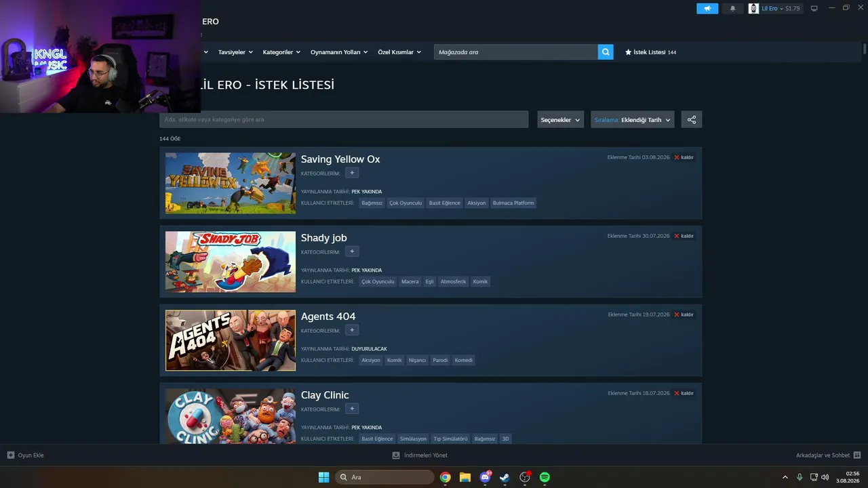
Task: Open Discord from the taskbar
Action: click(x=486, y=477)
